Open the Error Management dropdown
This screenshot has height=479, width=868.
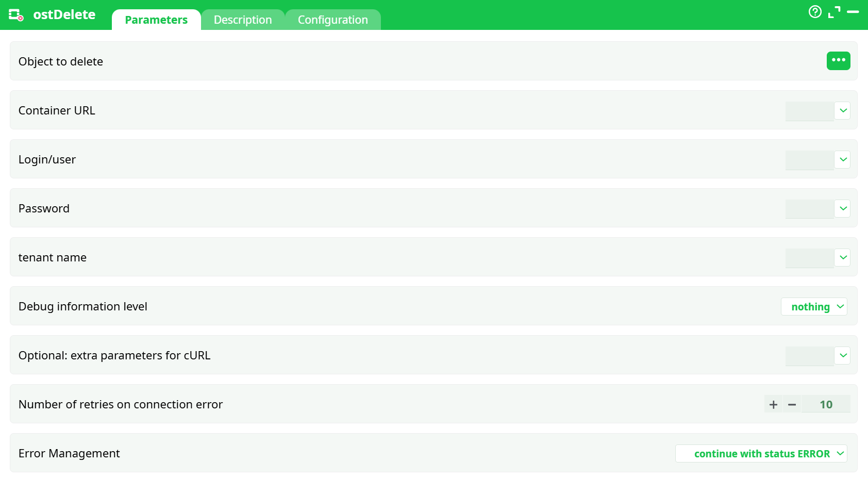761,454
